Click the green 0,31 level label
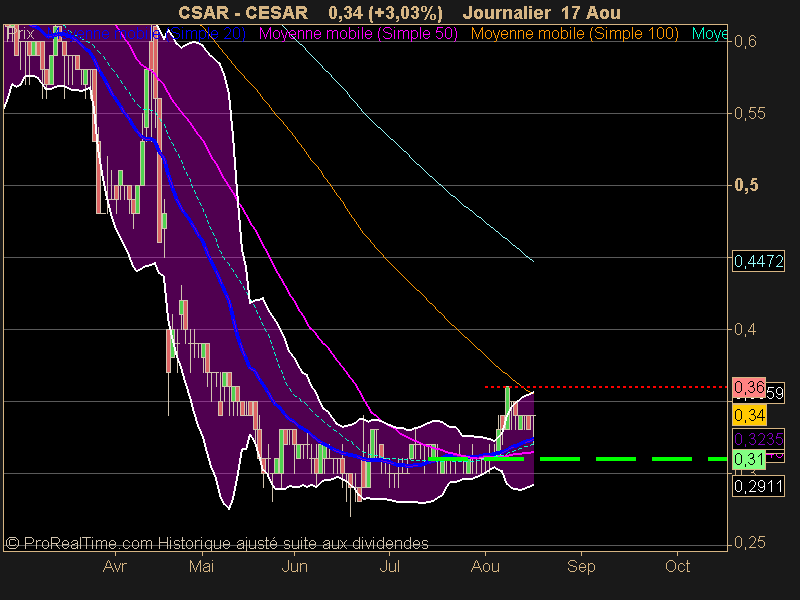This screenshot has width=800, height=600. [748, 459]
